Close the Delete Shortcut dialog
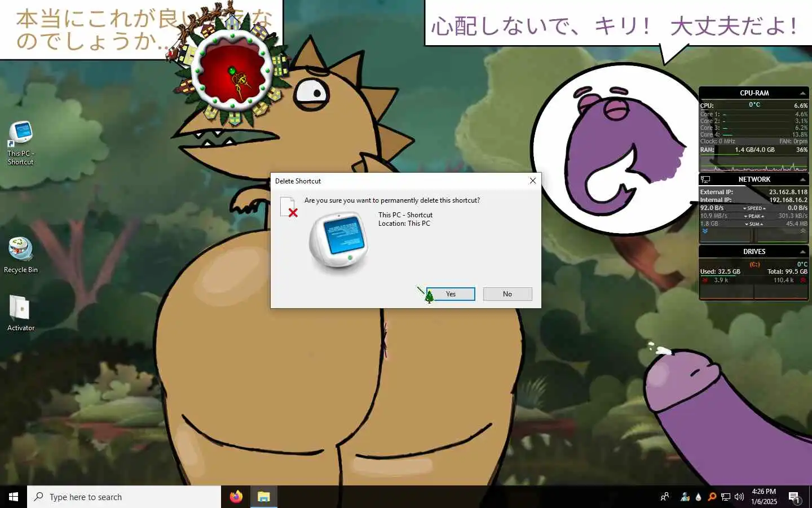Screen dimensions: 812x508 [x=532, y=181]
